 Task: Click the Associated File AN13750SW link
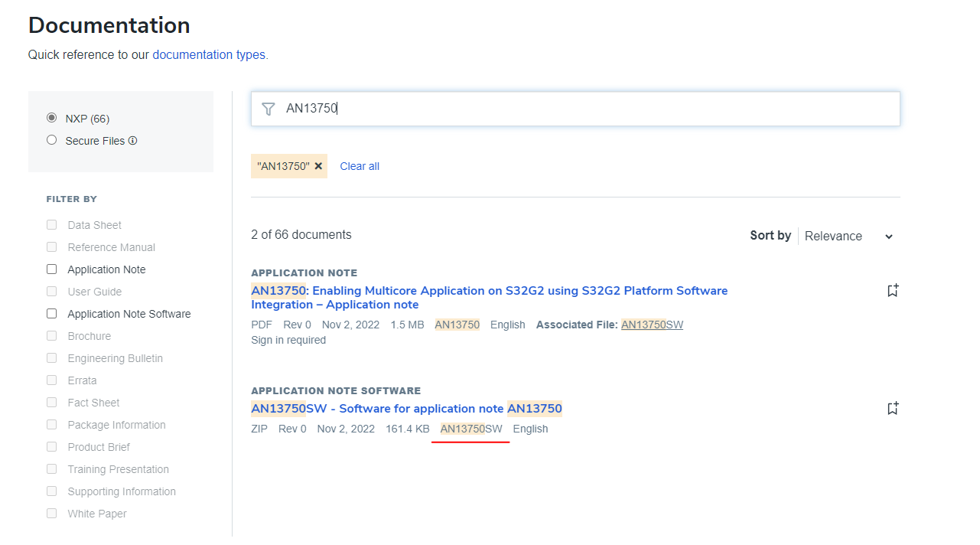point(652,325)
